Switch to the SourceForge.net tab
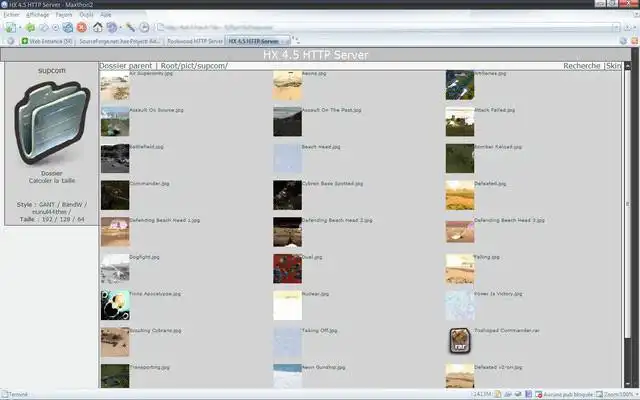640x400 pixels. coord(120,41)
